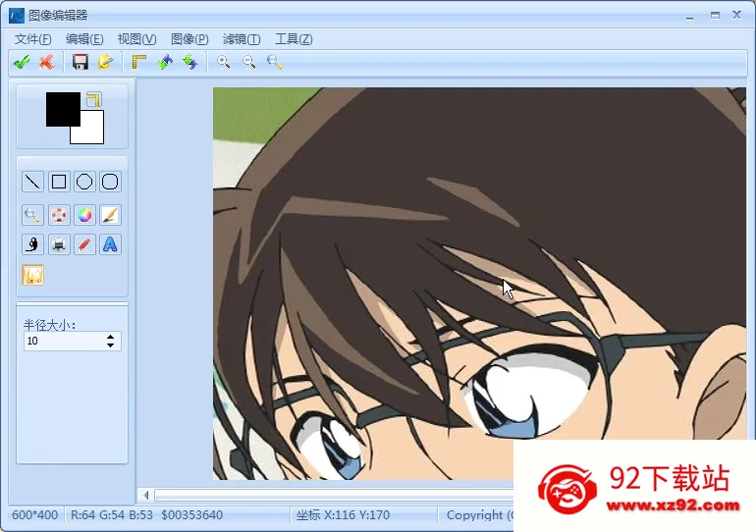Screen dimensions: 756x532
Task: Open the 滤镜(T) menu
Action: click(242, 39)
